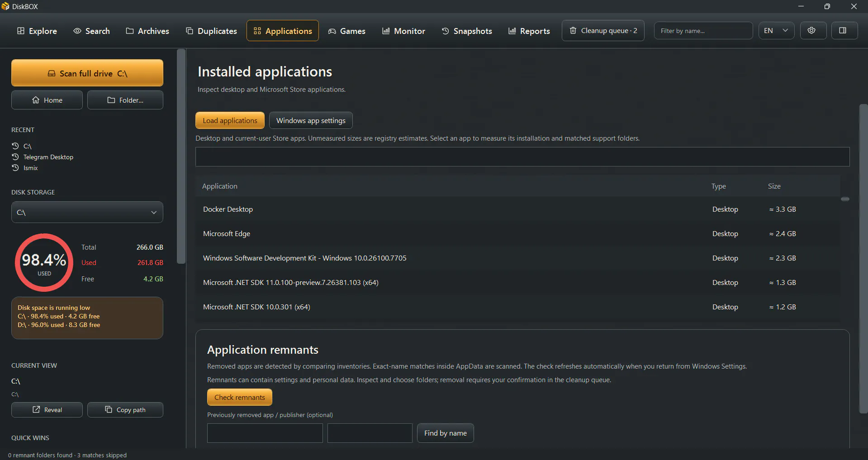This screenshot has width=868, height=460.
Task: Open the Archives tab
Action: [147, 31]
